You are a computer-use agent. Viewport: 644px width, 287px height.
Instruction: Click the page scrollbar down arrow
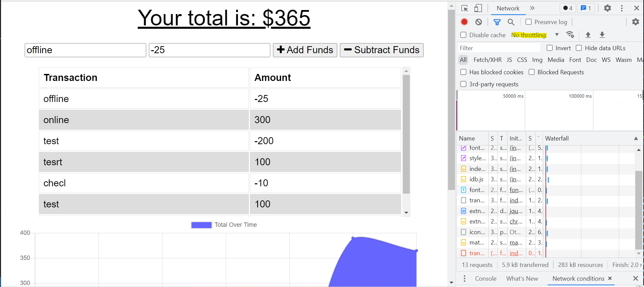(451, 283)
